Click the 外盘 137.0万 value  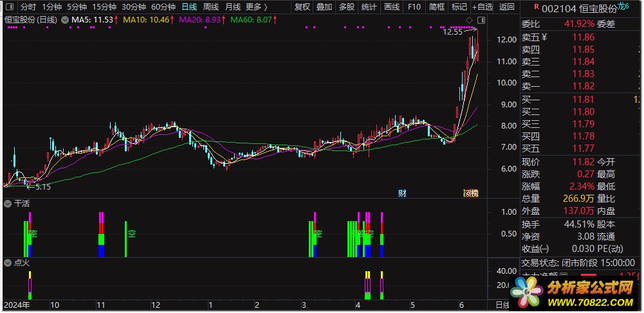[578, 211]
